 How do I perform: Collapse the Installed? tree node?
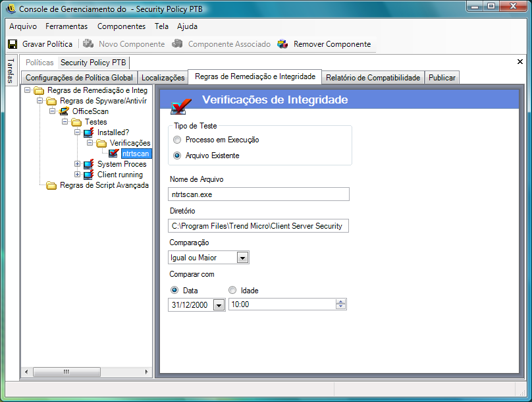coord(77,132)
